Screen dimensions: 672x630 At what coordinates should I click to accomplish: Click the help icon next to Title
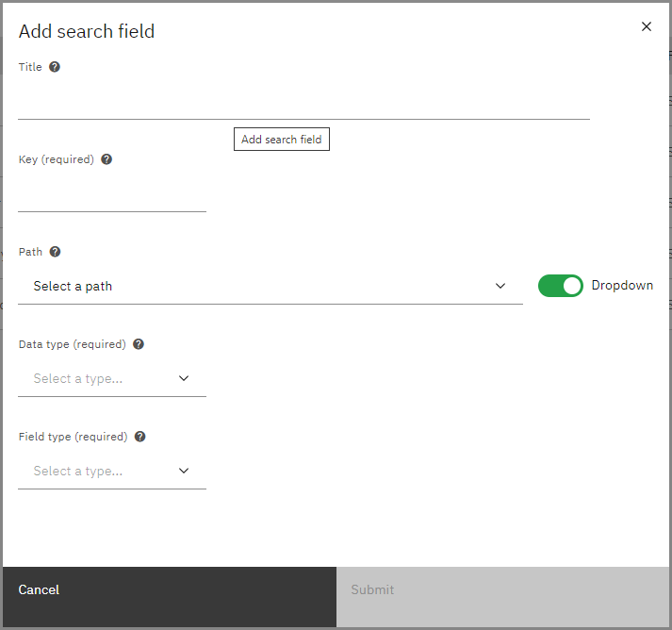click(x=55, y=67)
